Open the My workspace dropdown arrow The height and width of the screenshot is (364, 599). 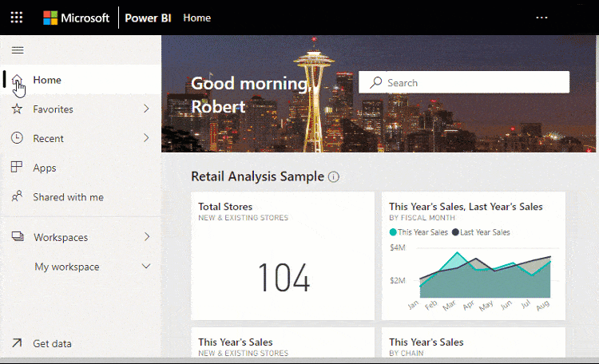[x=146, y=267]
